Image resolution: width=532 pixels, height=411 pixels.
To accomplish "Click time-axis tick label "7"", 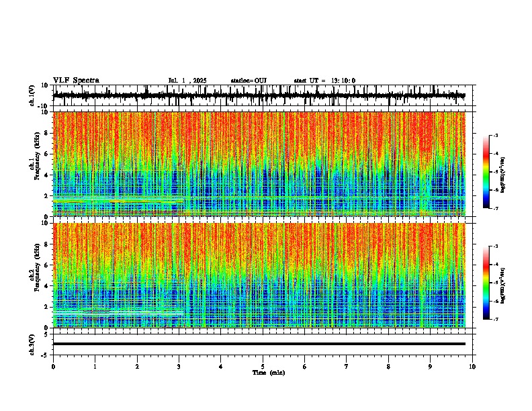I will pos(347,367).
